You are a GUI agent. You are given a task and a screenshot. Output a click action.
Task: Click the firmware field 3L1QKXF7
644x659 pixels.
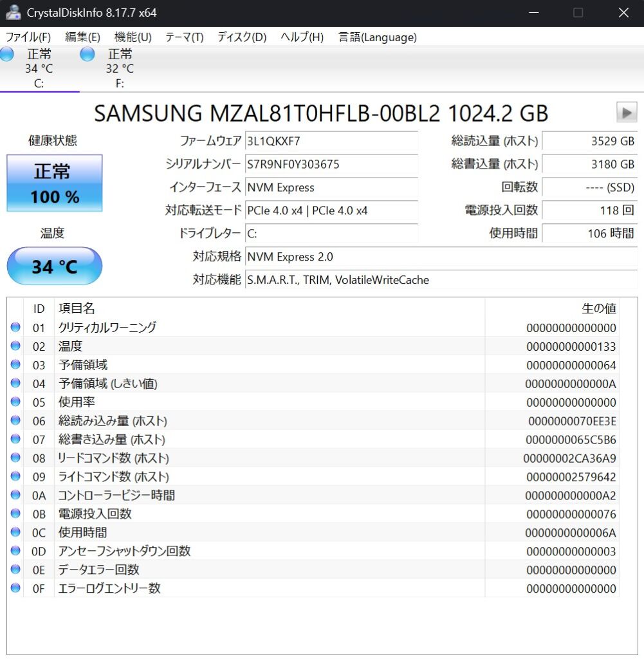click(331, 141)
